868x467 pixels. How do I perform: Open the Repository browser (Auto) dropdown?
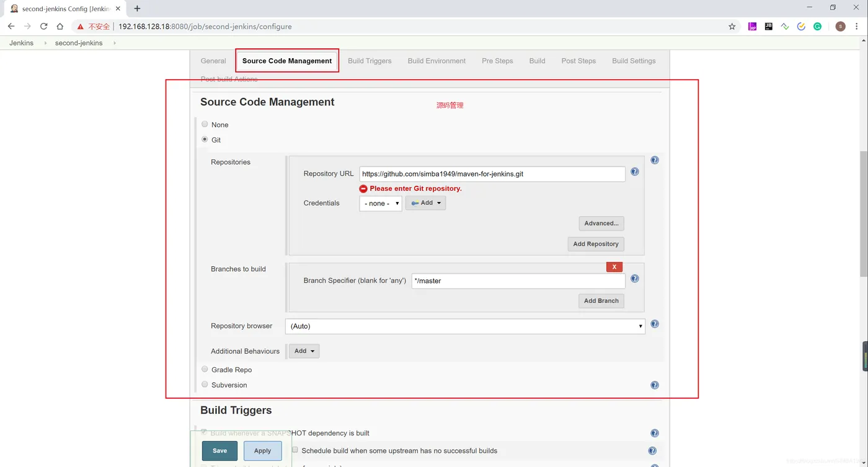click(465, 326)
